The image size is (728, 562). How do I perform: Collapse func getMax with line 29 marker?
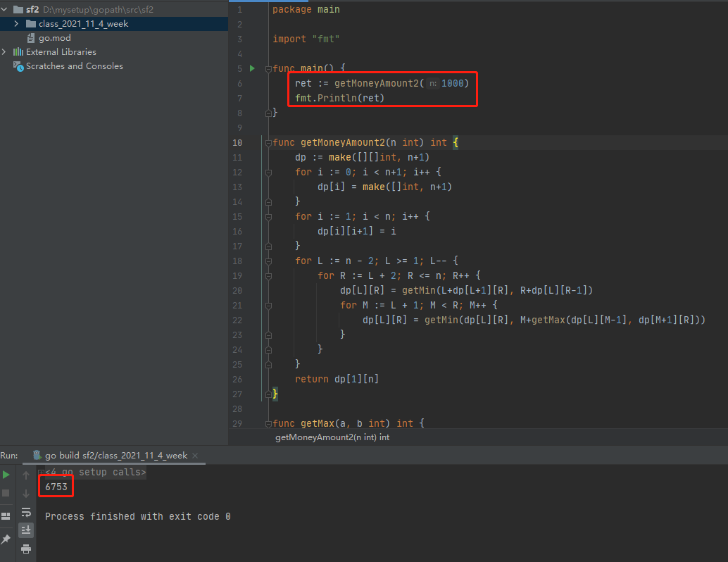tap(268, 423)
